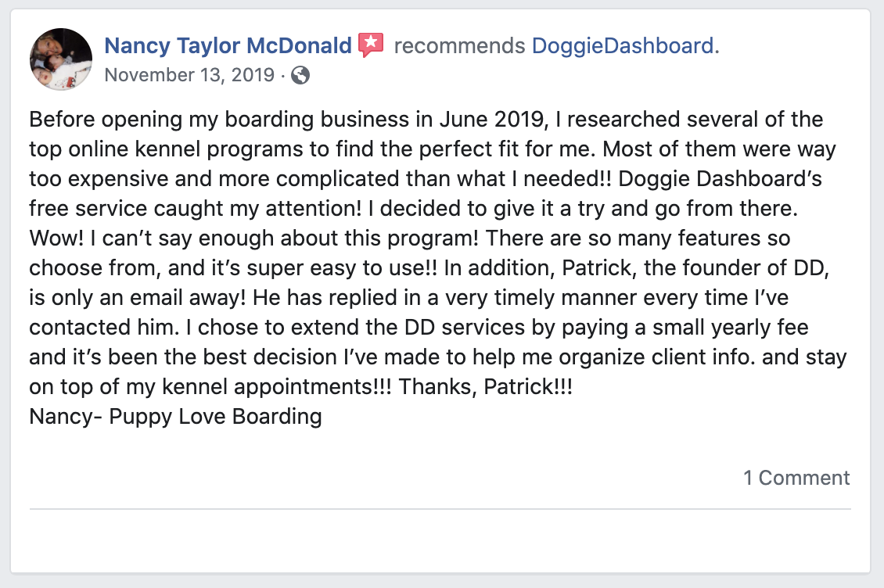
Task: Click the horizontal divider below the comment count
Action: click(x=440, y=509)
